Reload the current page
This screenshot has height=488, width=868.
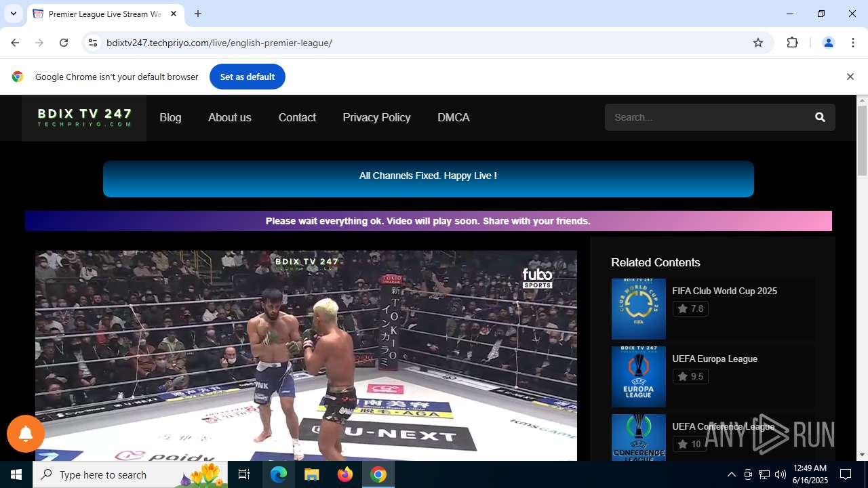click(64, 43)
